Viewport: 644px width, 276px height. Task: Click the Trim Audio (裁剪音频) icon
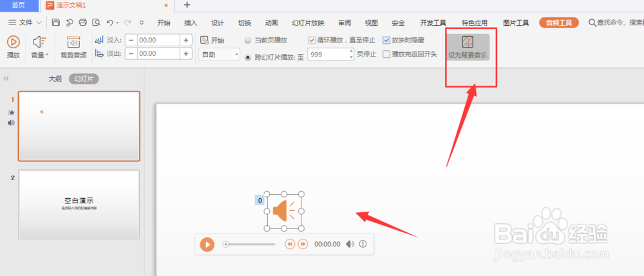pyautogui.click(x=73, y=42)
